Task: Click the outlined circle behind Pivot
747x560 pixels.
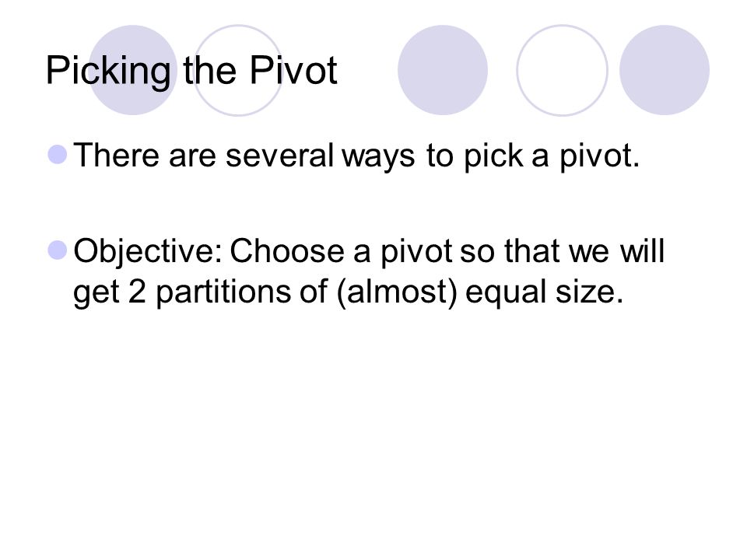Action: pyautogui.click(x=238, y=70)
